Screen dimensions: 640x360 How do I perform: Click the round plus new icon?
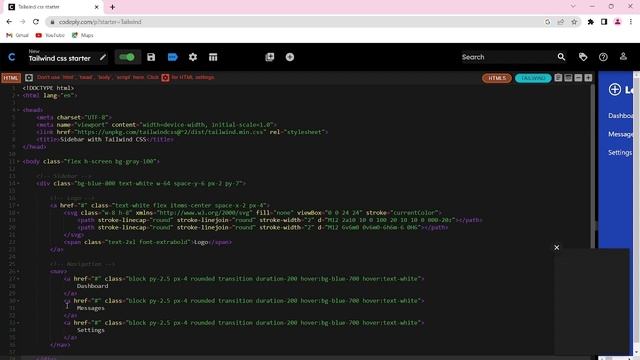(x=290, y=57)
